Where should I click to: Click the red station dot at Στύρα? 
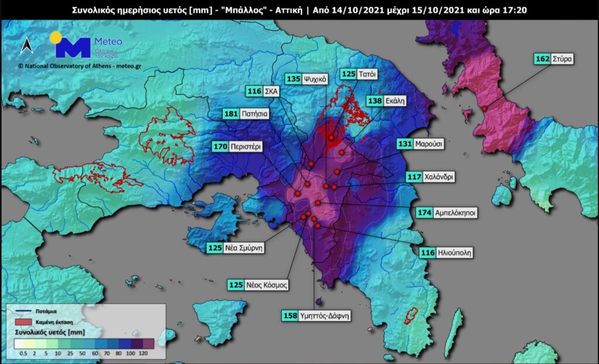[x=484, y=108]
